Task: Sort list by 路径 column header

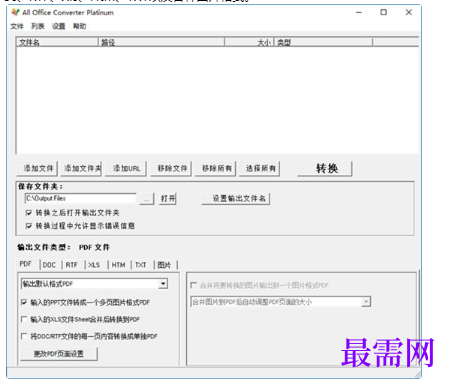Action: 161,42
